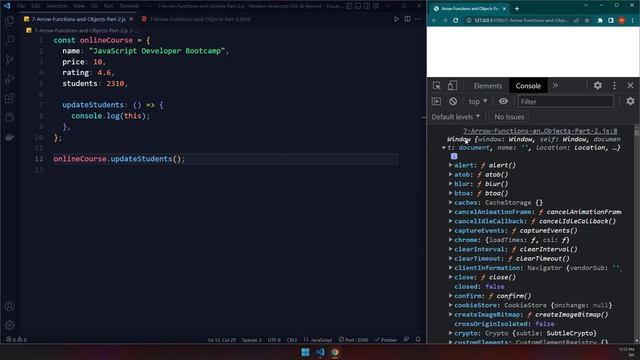Screen dimensions: 640x360
Task: Bookmark this page with the star icon
Action: 587,20
